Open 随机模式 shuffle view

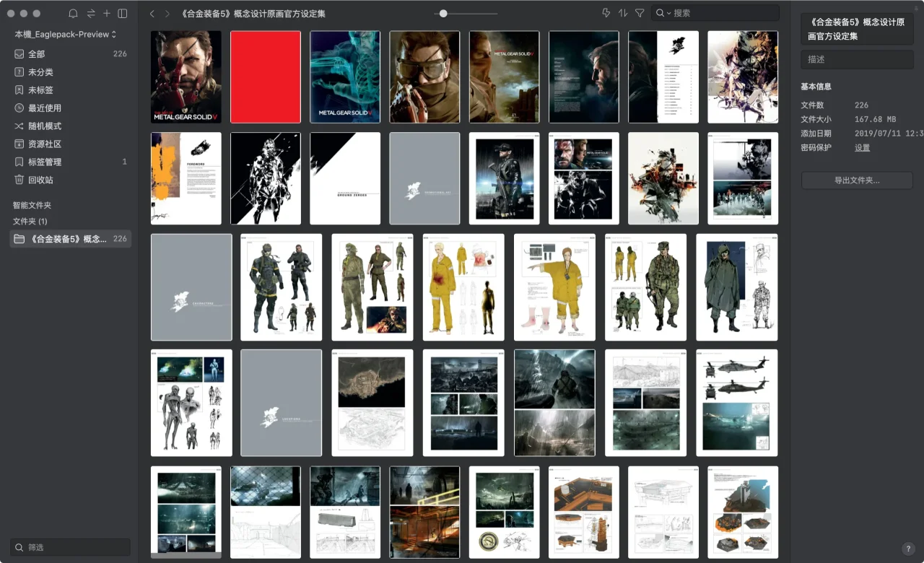click(70, 126)
